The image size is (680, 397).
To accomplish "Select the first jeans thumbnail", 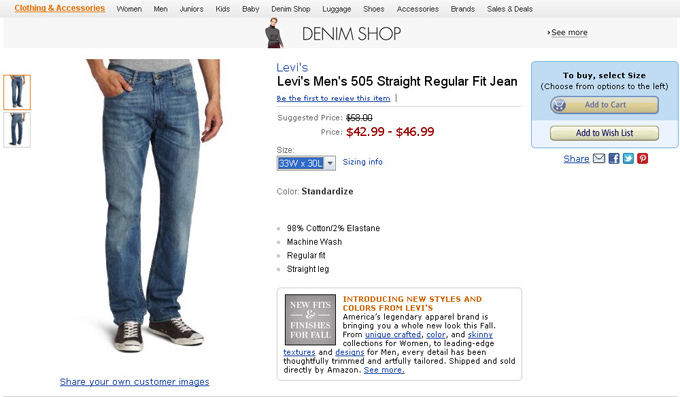I will click(17, 92).
